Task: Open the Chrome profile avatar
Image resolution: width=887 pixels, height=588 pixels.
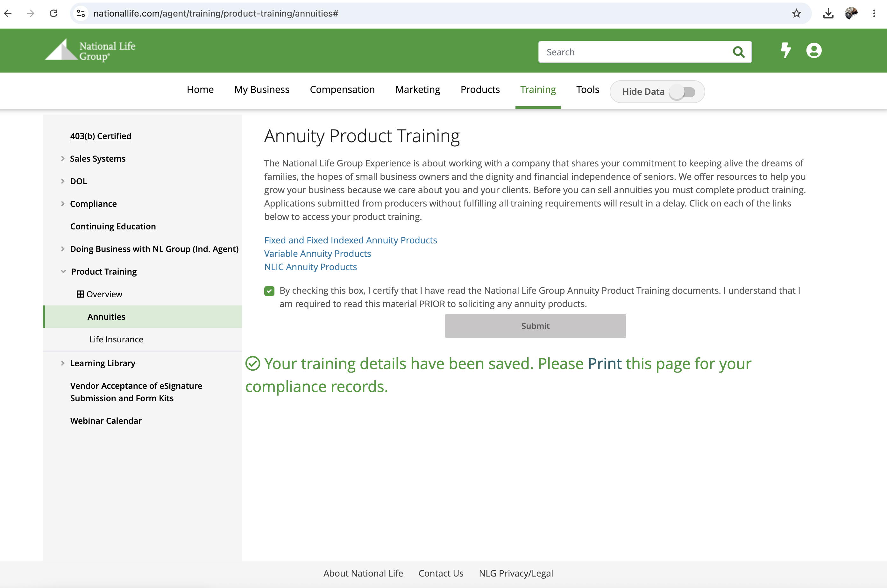Action: (851, 13)
